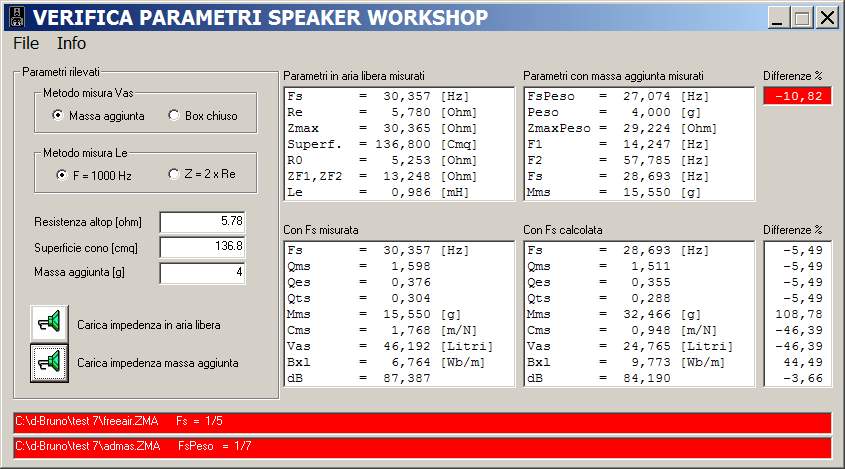Click Qts = 0,304 measured value

point(359,298)
